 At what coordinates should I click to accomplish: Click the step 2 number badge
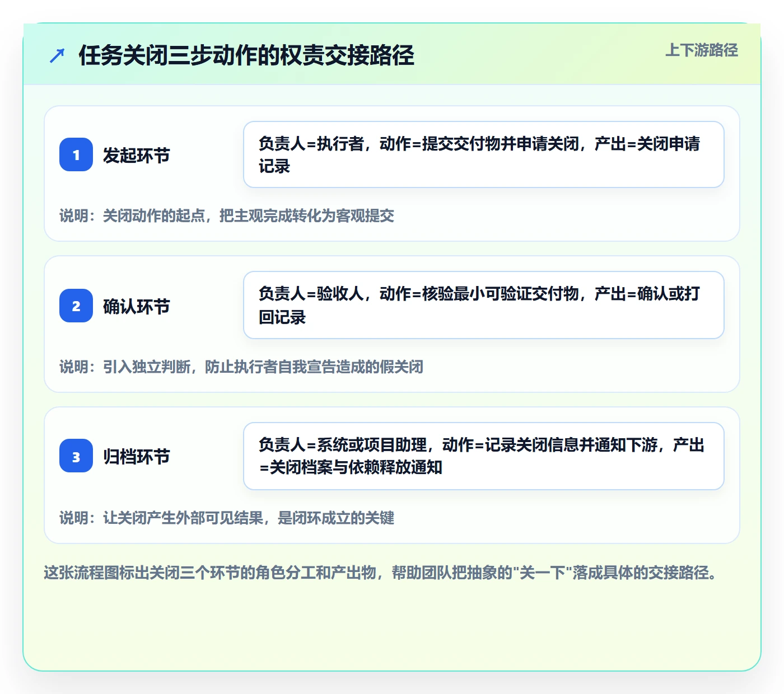coord(76,306)
